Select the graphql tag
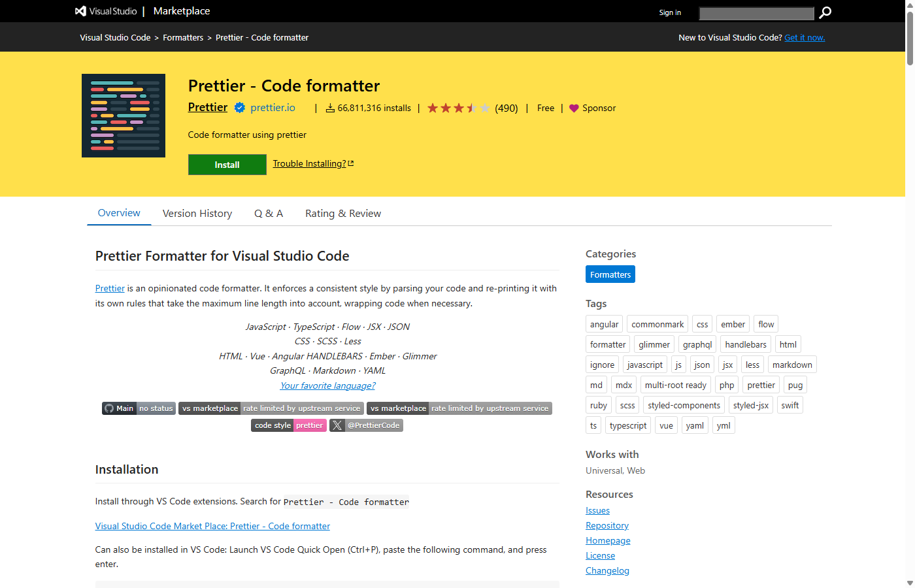Viewport: 915px width, 588px height. point(697,344)
